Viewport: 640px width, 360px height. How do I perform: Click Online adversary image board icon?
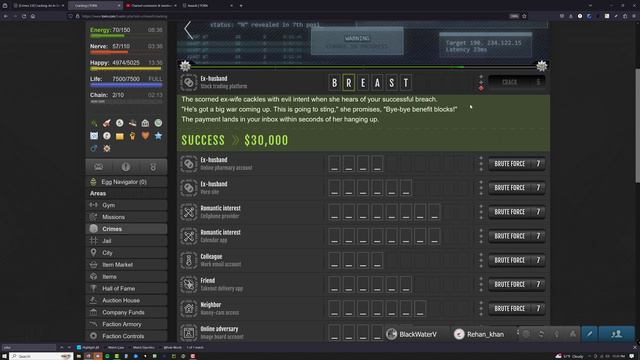click(x=189, y=333)
